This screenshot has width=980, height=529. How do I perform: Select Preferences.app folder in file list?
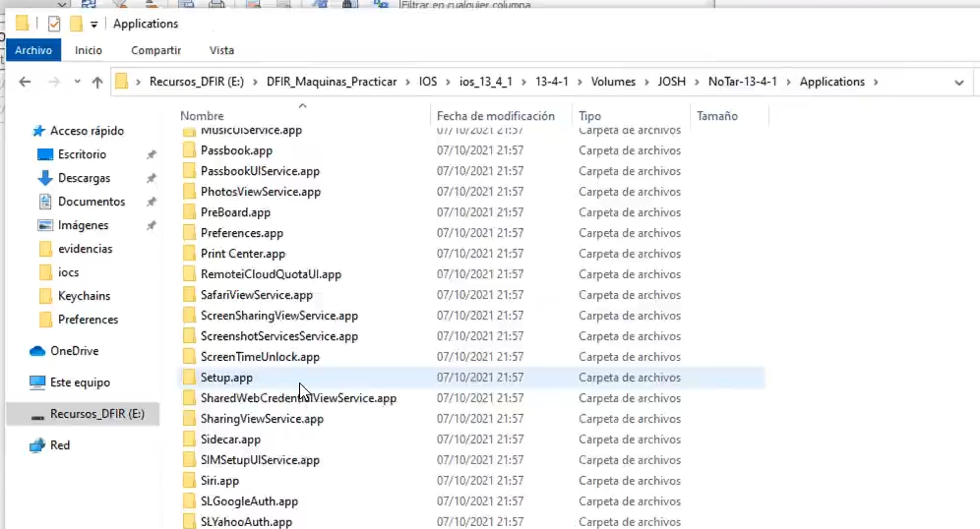[242, 233]
